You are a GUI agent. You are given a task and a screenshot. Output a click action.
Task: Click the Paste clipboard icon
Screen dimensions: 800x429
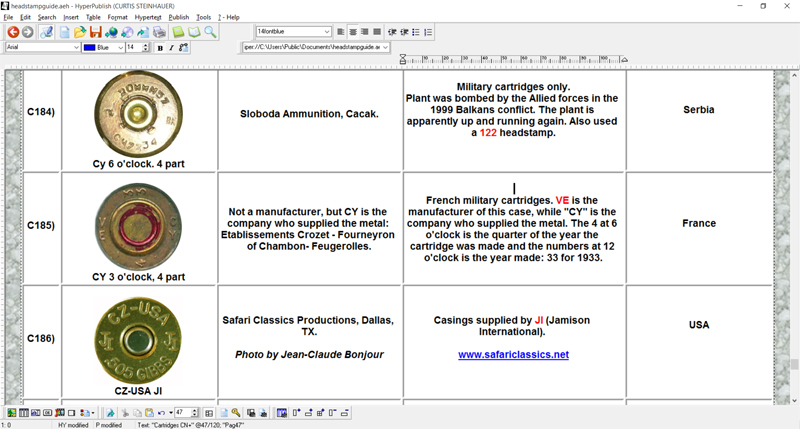[x=149, y=413]
